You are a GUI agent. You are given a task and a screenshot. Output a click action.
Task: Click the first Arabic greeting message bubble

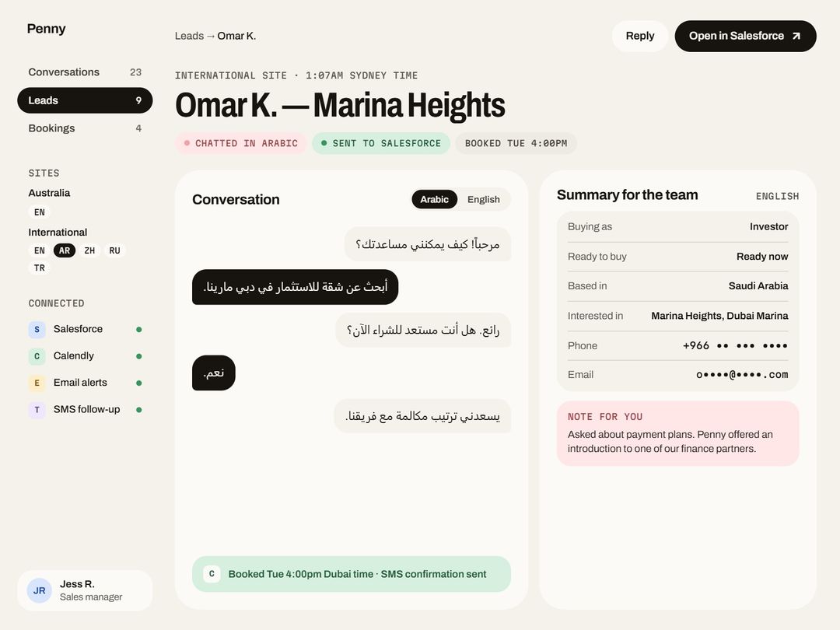click(x=428, y=244)
